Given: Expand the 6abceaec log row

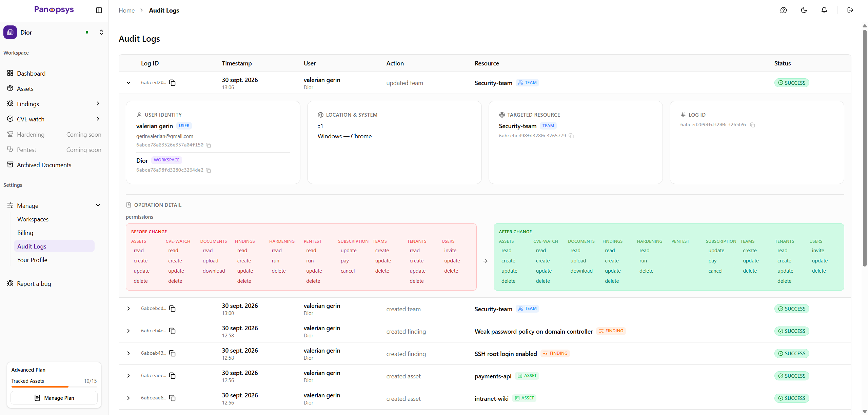Looking at the screenshot, I should click(129, 376).
